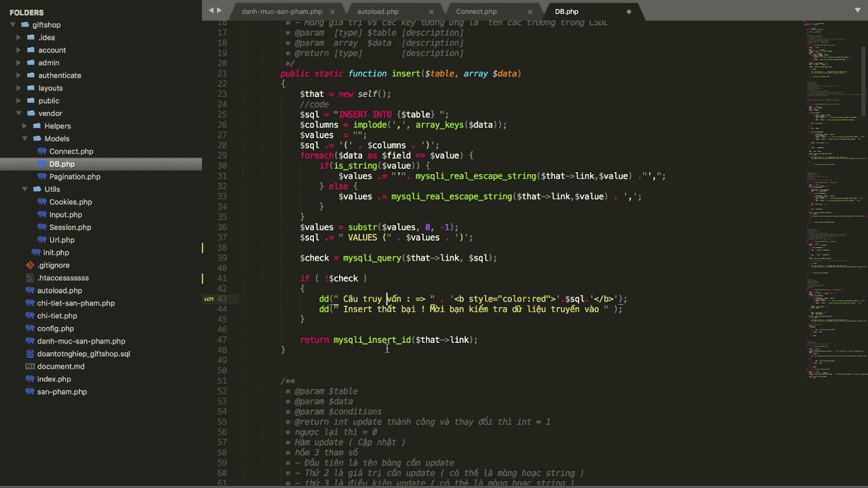
Task: Click the .gitignore git icon
Action: point(30,265)
